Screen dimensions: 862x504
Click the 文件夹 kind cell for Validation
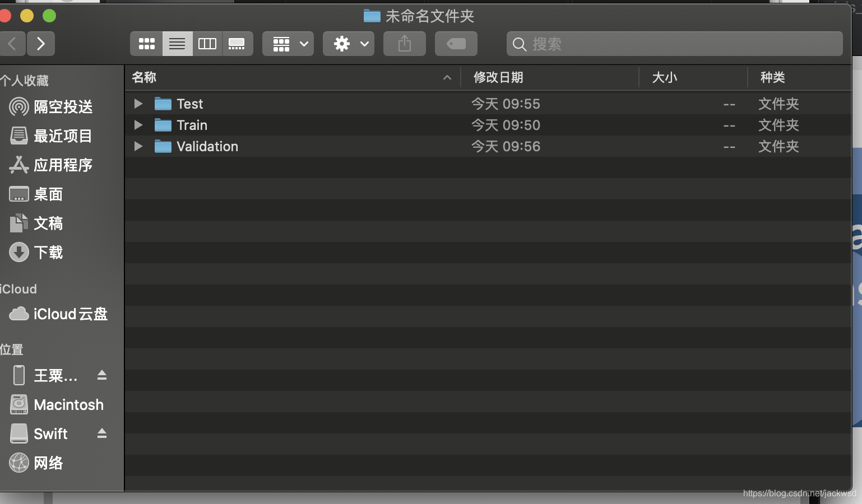[x=778, y=146]
